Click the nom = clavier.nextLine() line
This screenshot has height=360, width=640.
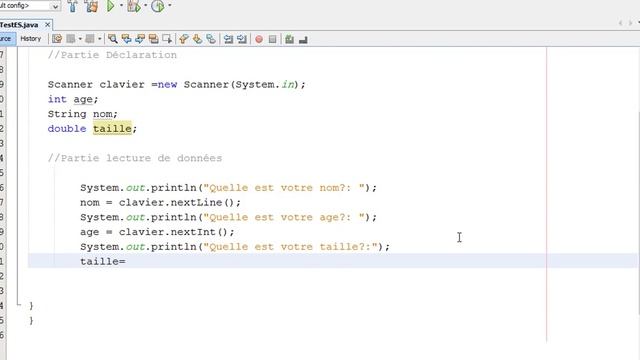(160, 202)
